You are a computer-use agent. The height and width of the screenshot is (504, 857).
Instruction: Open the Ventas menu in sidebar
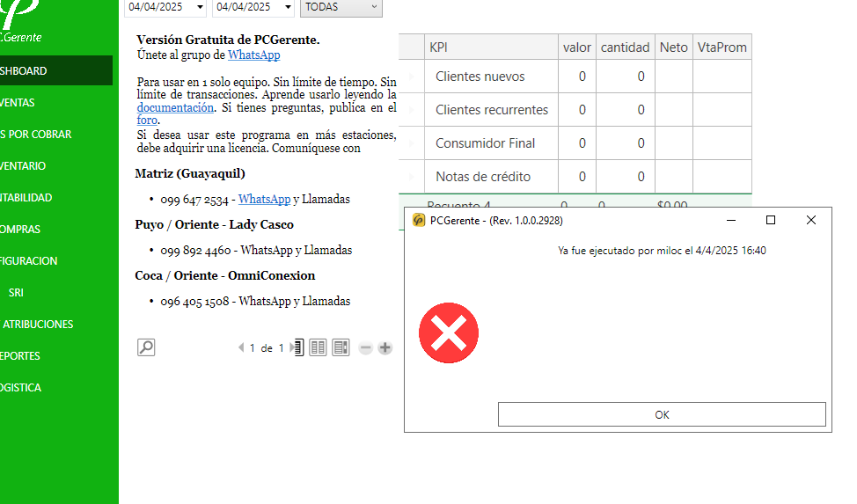click(x=56, y=102)
